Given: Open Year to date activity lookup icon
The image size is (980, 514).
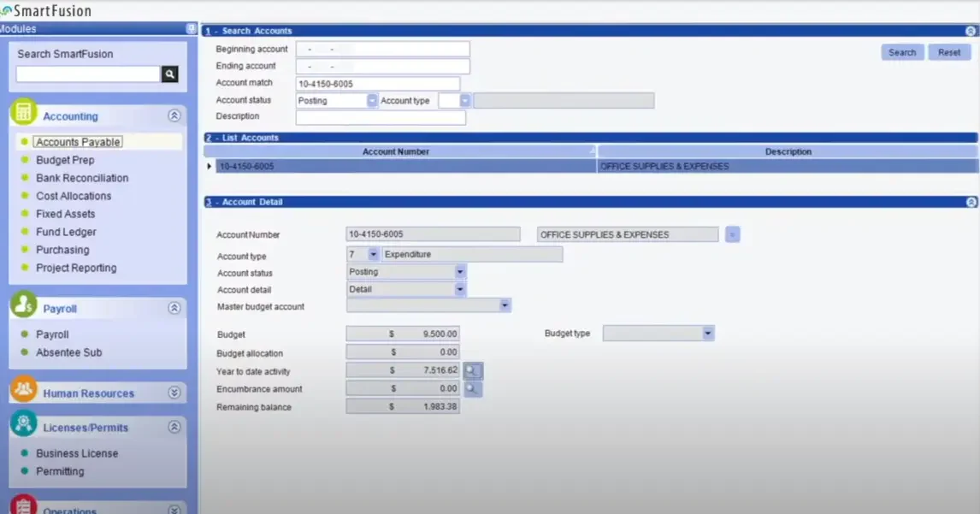Looking at the screenshot, I should click(x=473, y=371).
